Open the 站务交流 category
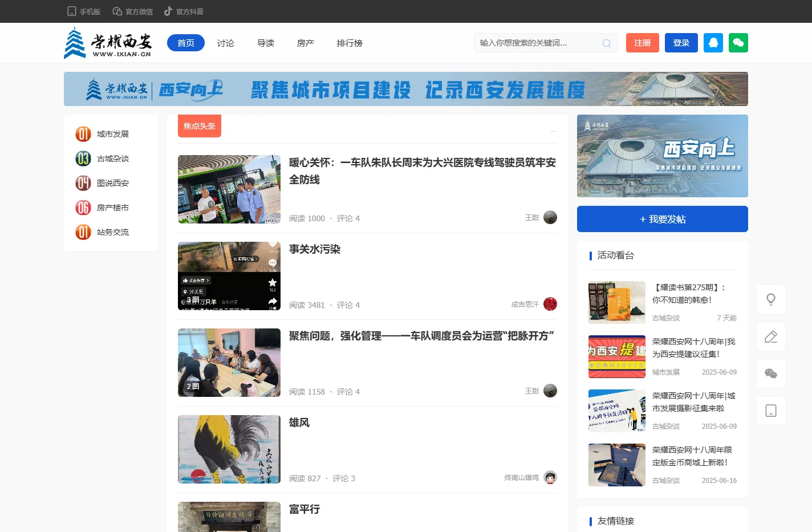 (x=112, y=232)
